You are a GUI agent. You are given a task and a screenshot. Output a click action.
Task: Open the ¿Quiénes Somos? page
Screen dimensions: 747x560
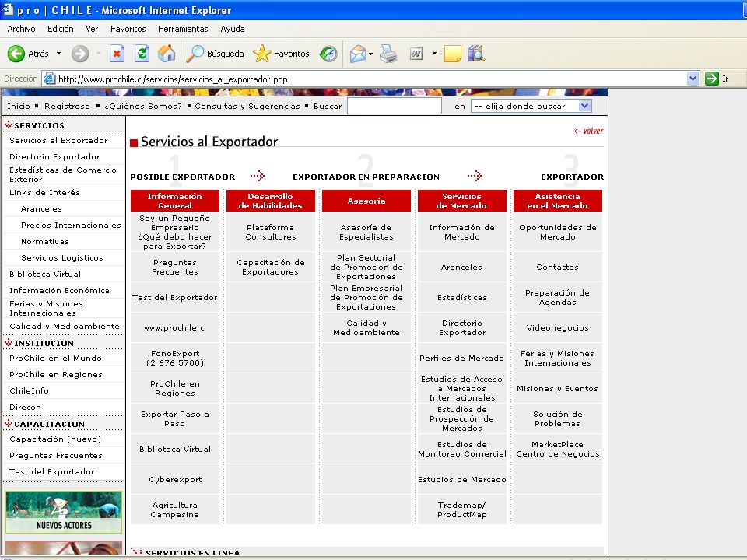point(143,107)
